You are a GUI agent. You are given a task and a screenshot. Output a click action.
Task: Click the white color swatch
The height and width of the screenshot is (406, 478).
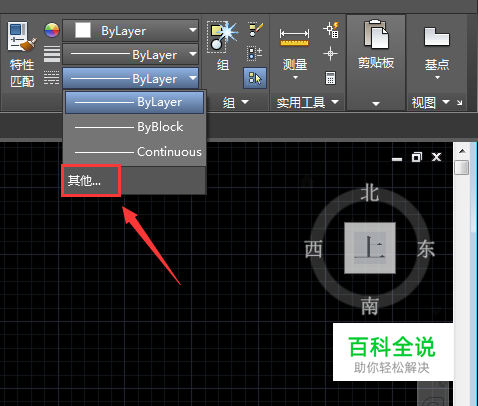(x=83, y=31)
